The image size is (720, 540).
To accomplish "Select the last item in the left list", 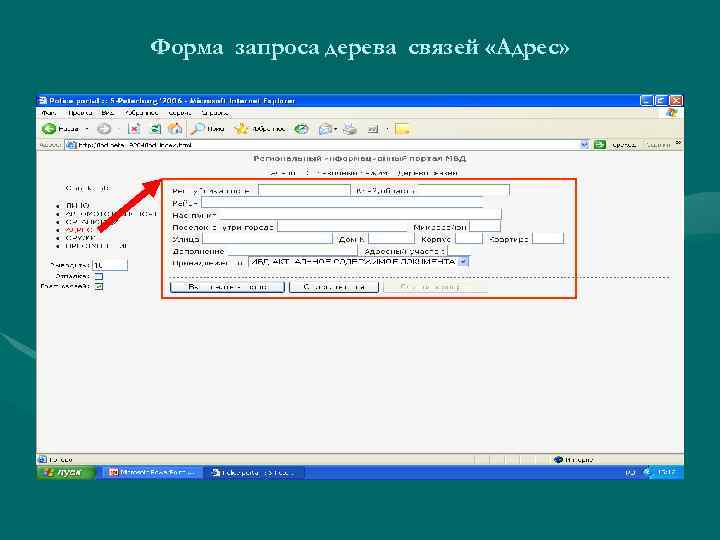I will tap(97, 246).
